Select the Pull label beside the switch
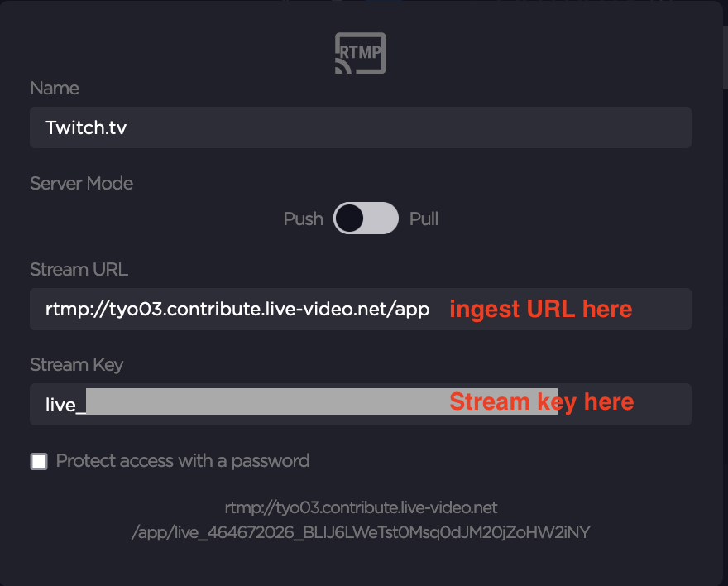728x586 pixels. [x=424, y=219]
